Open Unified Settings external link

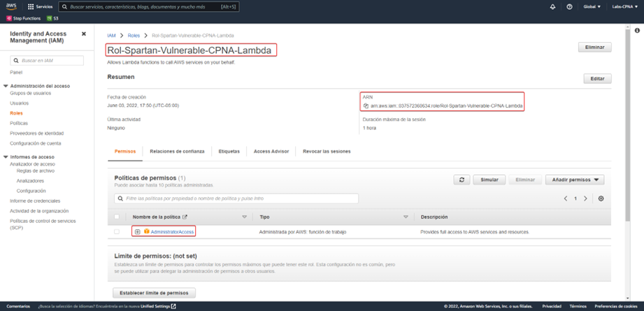[158, 306]
